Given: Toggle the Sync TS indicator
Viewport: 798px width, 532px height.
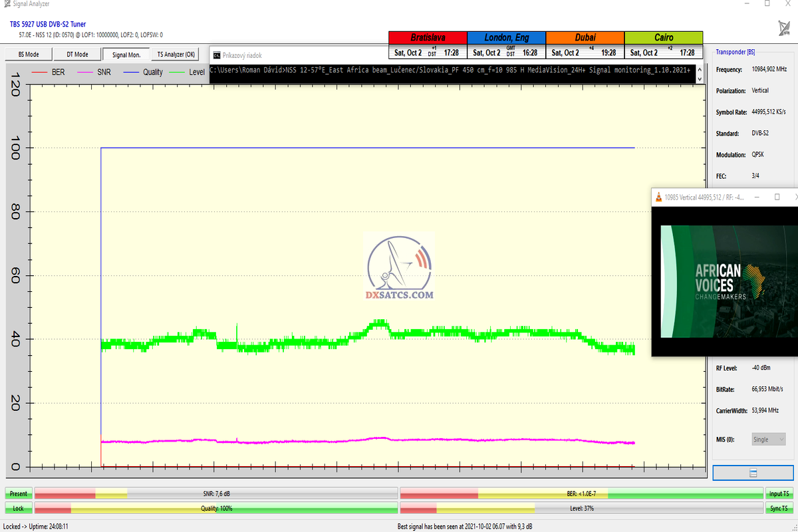Looking at the screenshot, I should [x=779, y=508].
